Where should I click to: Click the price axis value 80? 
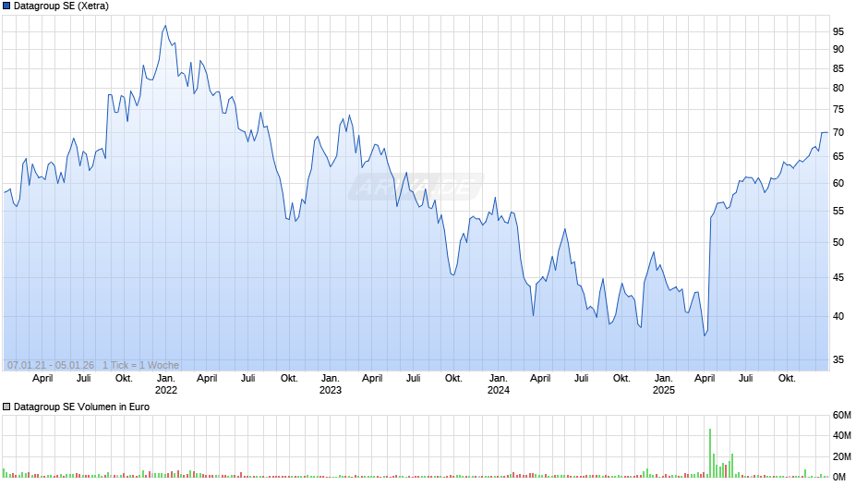coord(838,88)
